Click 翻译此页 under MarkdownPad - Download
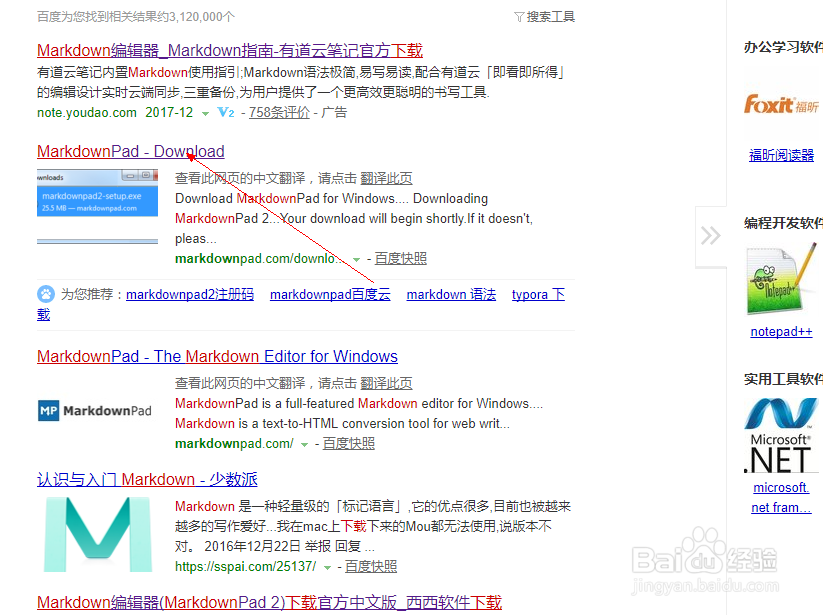 click(x=386, y=178)
